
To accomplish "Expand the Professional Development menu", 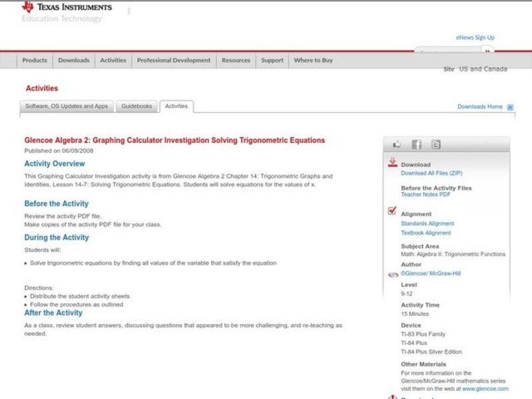I will click(174, 61).
